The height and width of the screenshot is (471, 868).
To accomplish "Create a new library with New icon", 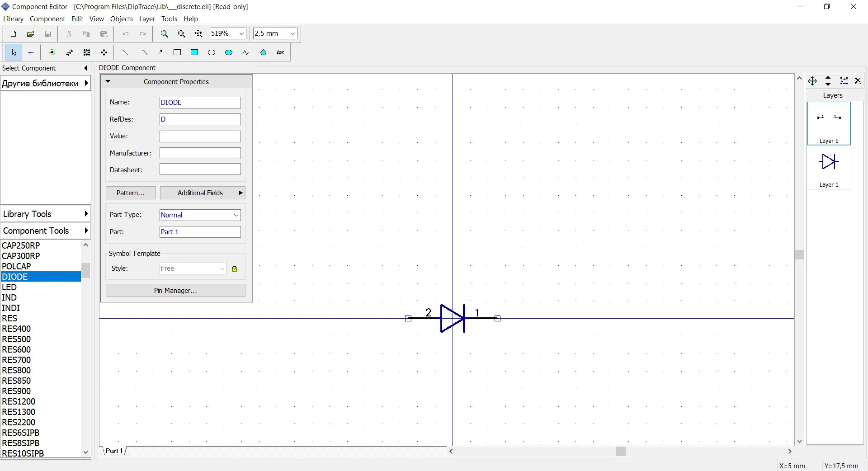I will coord(13,34).
